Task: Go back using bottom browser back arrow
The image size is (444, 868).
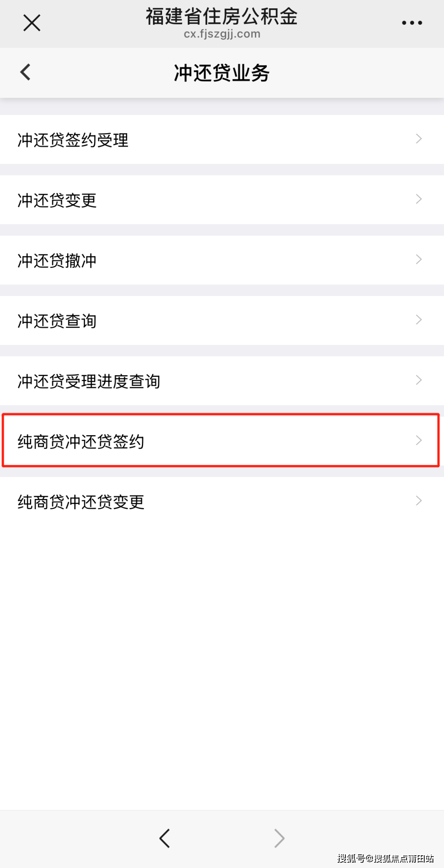Action: pos(164,838)
